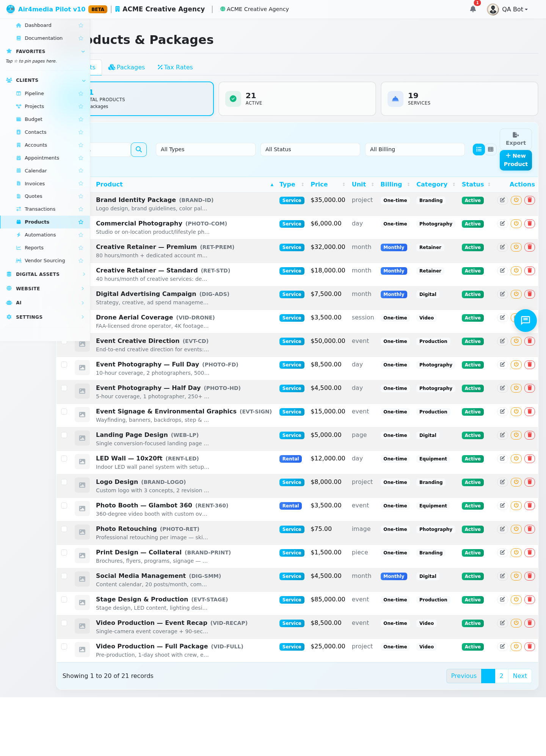Viewport: 546px width, 756px height.
Task: Switch to the Packages tab
Action: (x=127, y=67)
